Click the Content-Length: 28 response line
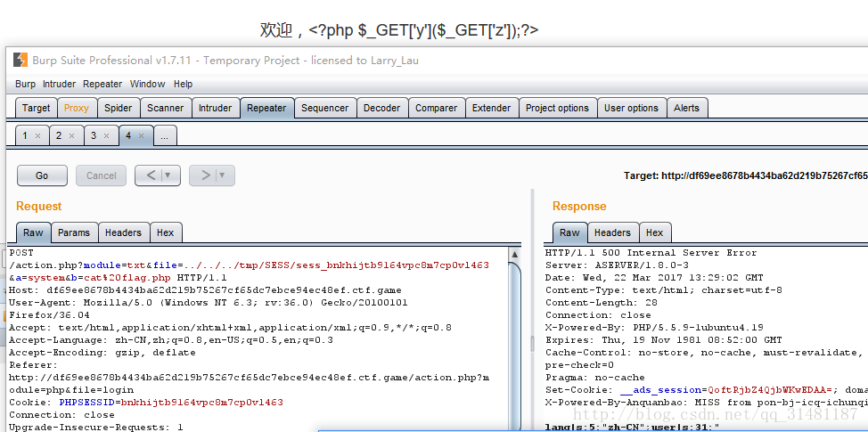Screen dimensions: 868x432 pos(600,302)
